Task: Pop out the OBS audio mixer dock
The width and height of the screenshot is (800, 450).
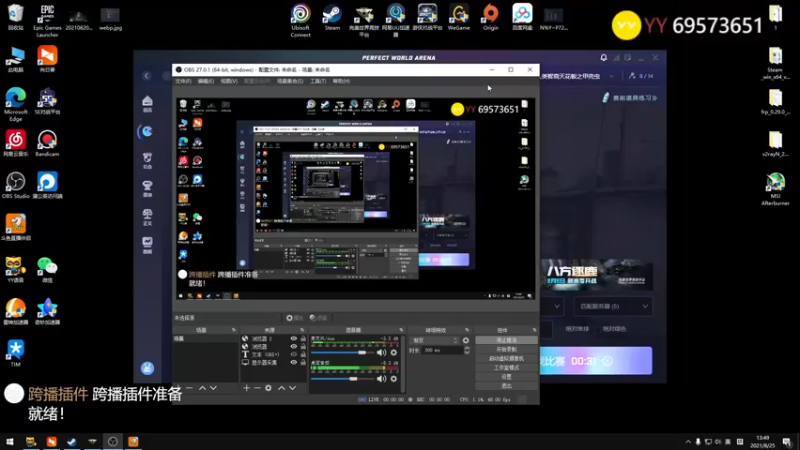Action: [x=401, y=330]
